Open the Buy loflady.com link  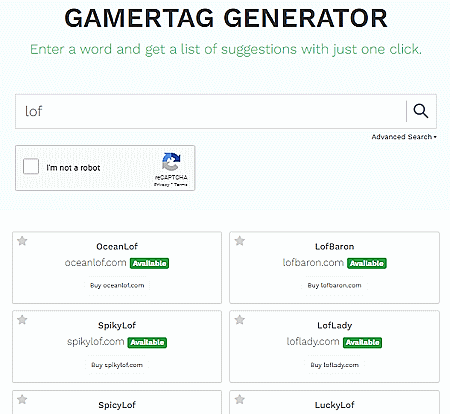pos(334,365)
